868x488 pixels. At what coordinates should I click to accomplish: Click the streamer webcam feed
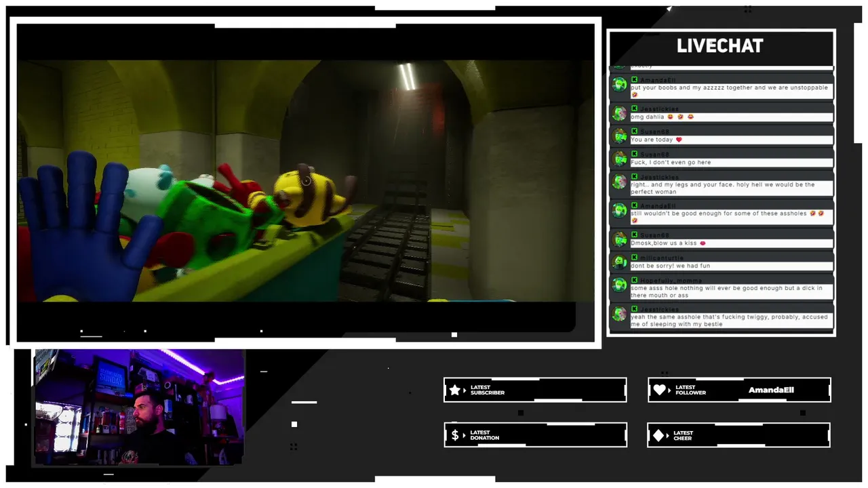coord(139,407)
